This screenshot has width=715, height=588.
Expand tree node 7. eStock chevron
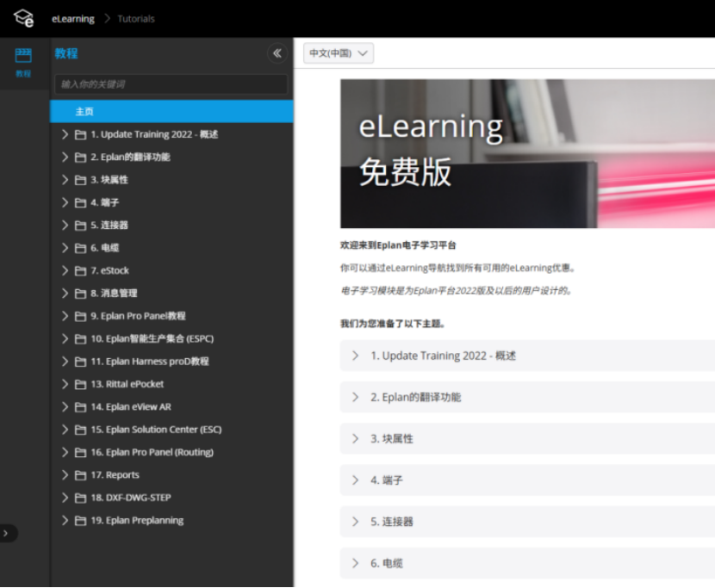[65, 270]
